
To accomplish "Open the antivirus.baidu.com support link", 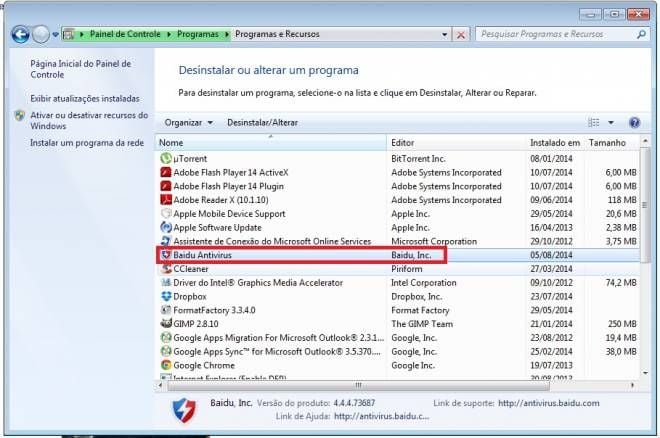I will coord(548,403).
